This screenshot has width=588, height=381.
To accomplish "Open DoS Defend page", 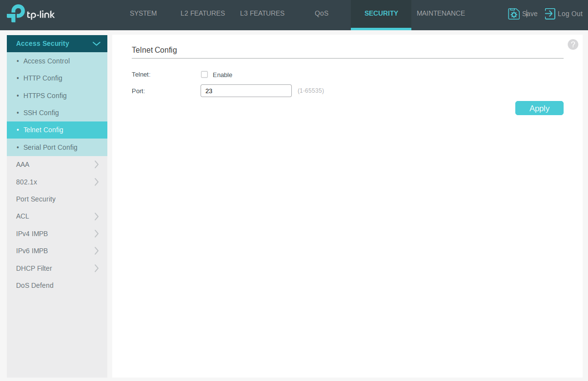I will pos(57,285).
